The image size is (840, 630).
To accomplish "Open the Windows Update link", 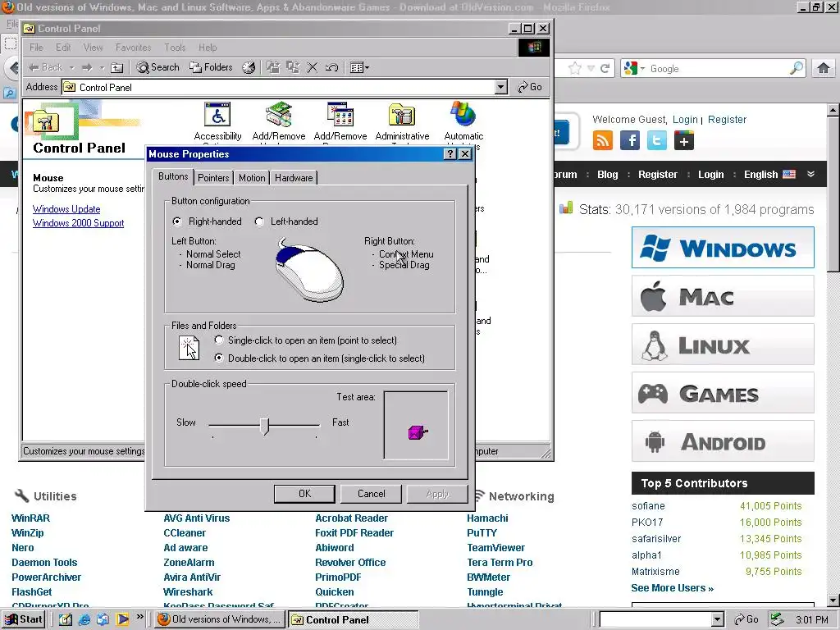I will [x=66, y=209].
